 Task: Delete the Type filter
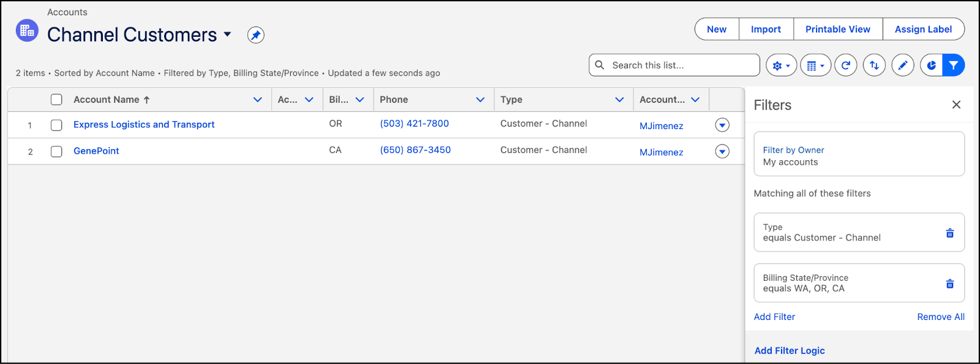949,233
